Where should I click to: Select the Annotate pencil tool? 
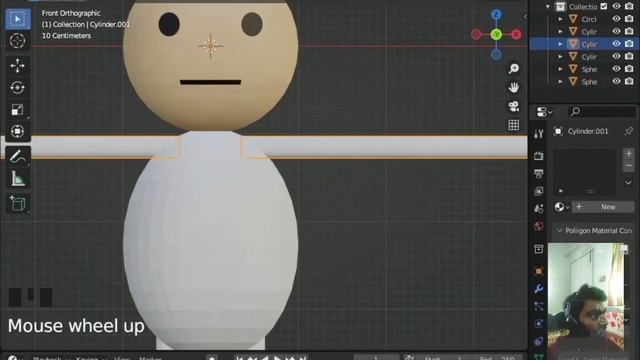17,156
